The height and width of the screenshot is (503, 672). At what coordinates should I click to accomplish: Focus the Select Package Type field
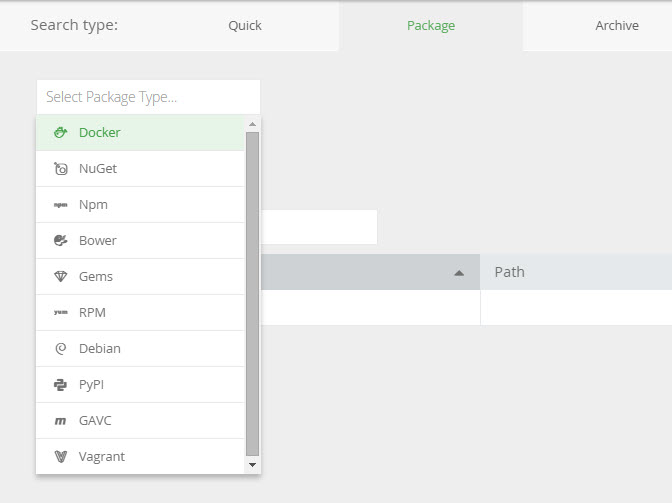147,97
